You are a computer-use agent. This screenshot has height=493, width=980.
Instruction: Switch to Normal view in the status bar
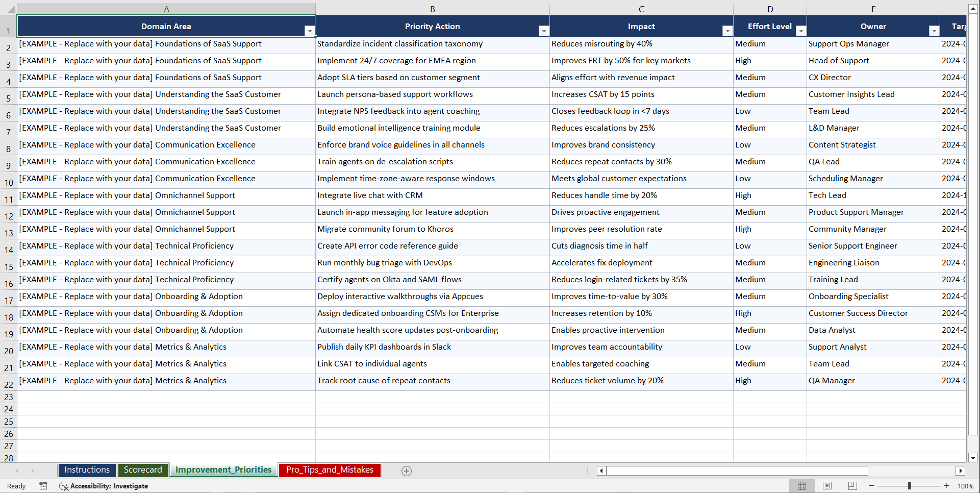pos(801,486)
